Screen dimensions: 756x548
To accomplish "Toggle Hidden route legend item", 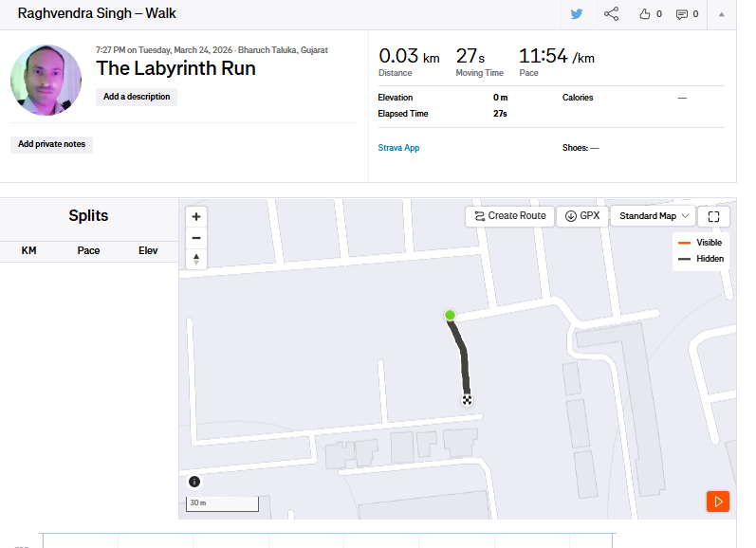I will point(701,259).
